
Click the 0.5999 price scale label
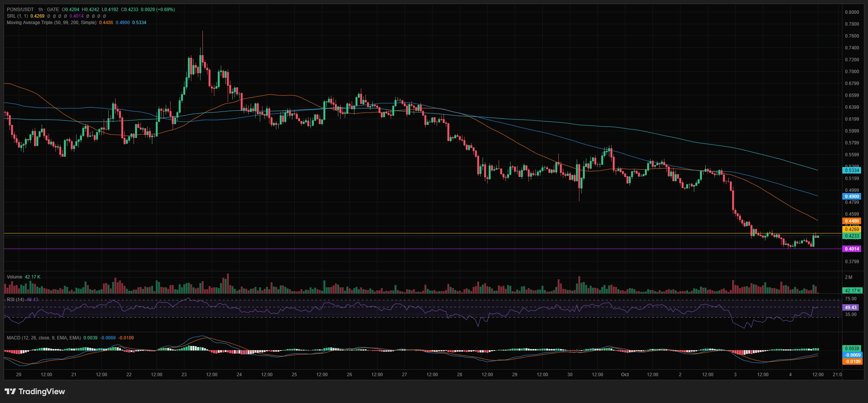point(852,131)
